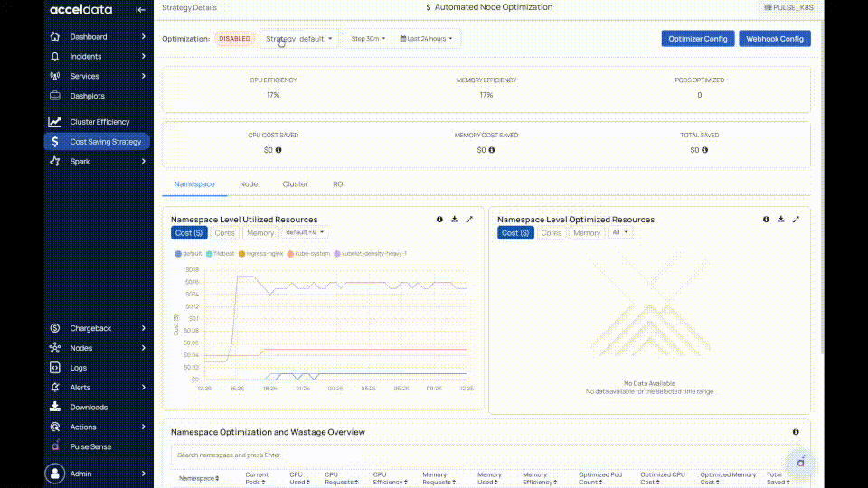Screen dimensions: 868x488
Task: Switch to the ROI tab
Action: 339,184
